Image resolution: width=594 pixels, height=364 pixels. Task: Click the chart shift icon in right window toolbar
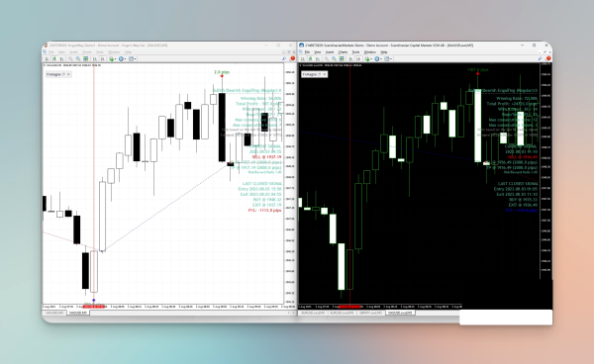(x=358, y=59)
